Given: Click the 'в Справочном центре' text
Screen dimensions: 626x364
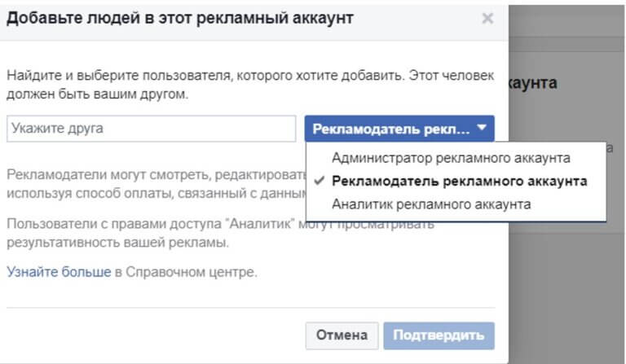Looking at the screenshot, I should [186, 272].
